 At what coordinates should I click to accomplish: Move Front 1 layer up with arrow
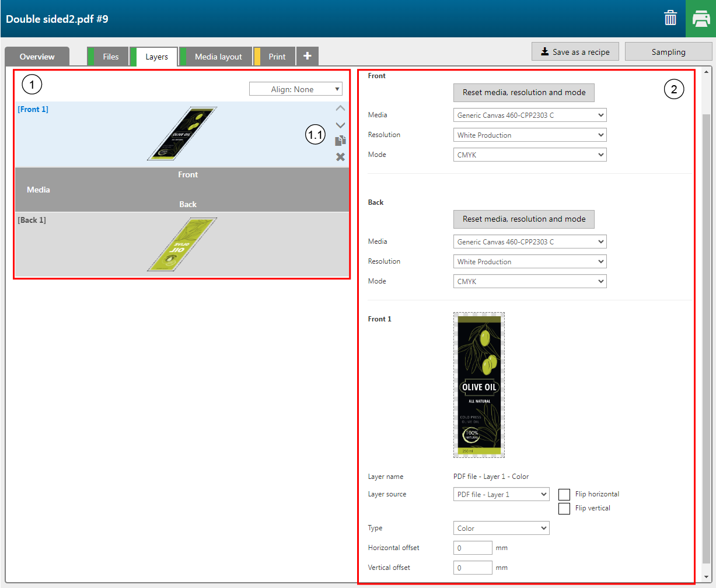[340, 108]
